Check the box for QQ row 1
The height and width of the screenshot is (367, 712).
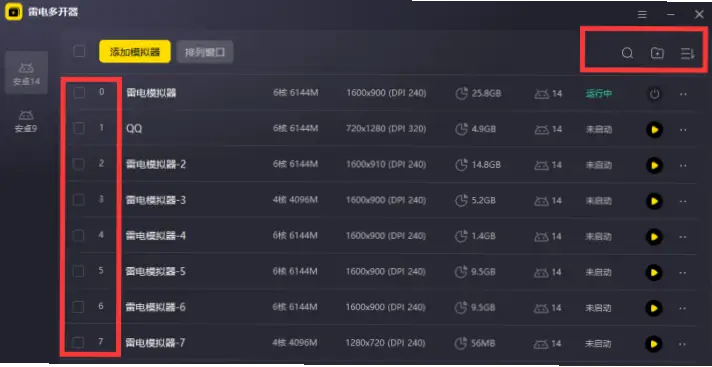coord(79,128)
